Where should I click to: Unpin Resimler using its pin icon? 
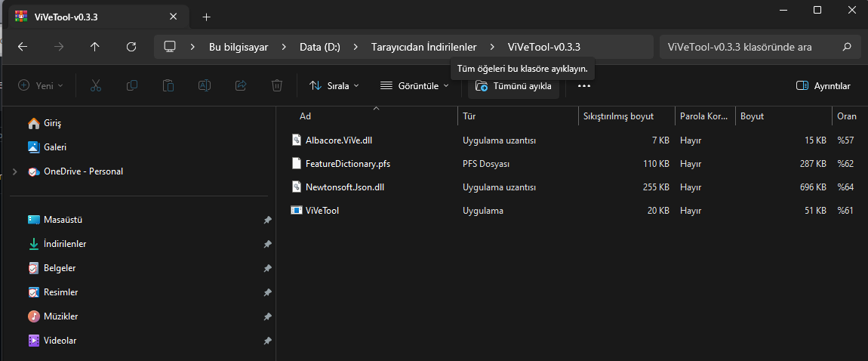[x=267, y=292]
